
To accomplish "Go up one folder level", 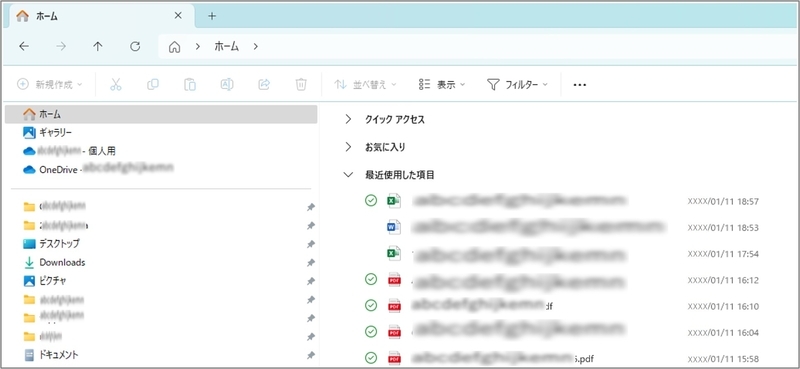I will point(98,46).
